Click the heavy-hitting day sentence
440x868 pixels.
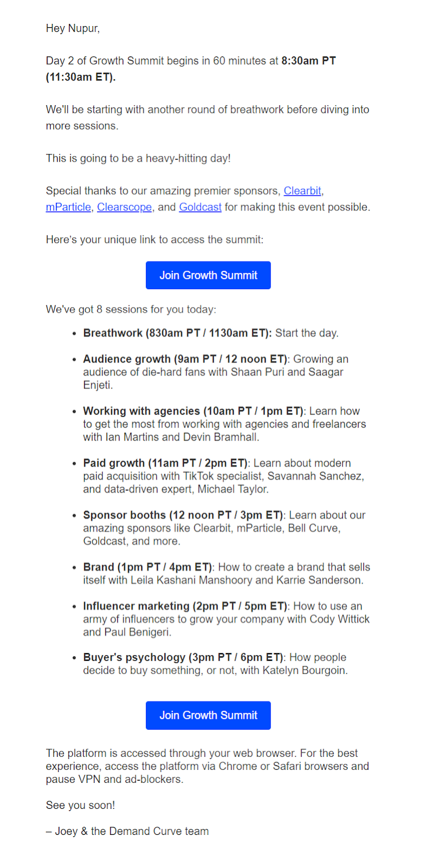(x=138, y=158)
